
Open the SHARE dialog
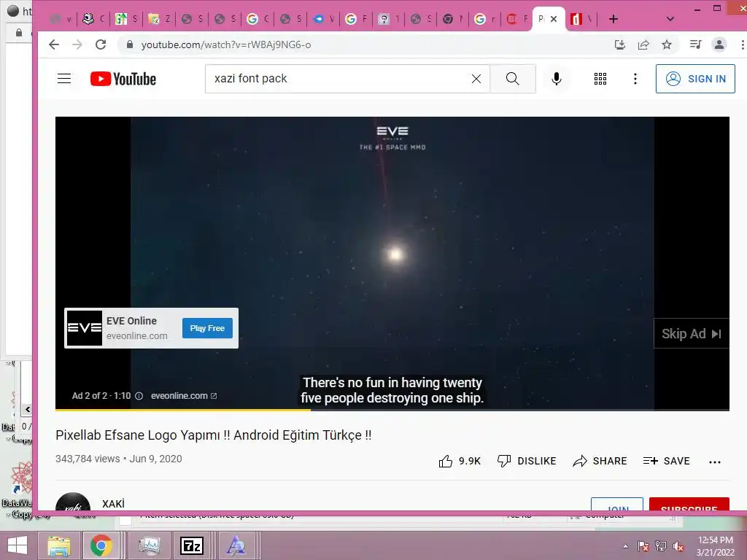(x=600, y=461)
